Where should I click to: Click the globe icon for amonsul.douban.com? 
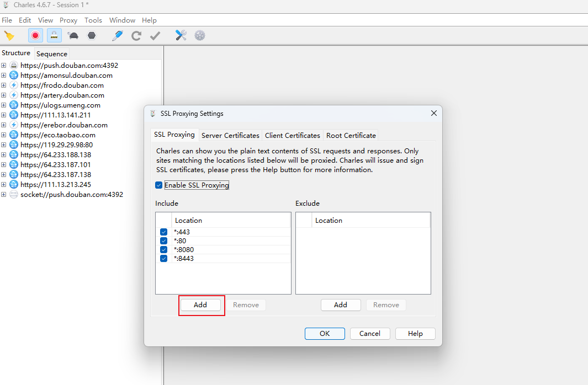click(x=14, y=75)
